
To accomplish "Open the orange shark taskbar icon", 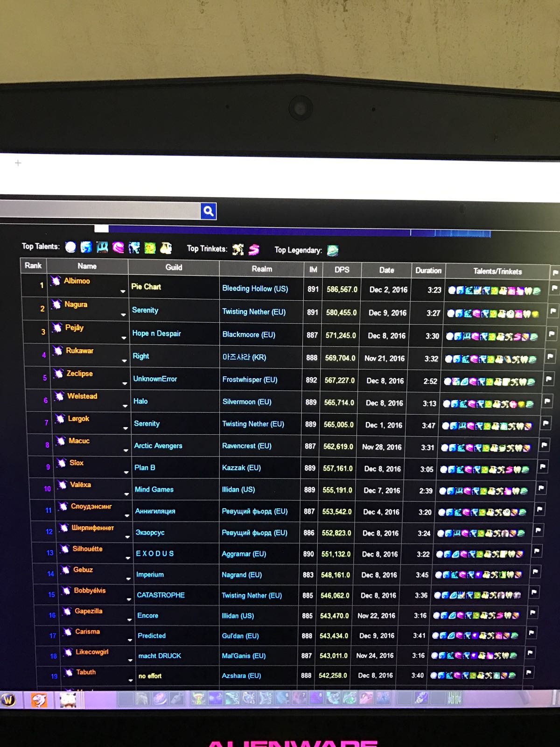I will [x=39, y=700].
